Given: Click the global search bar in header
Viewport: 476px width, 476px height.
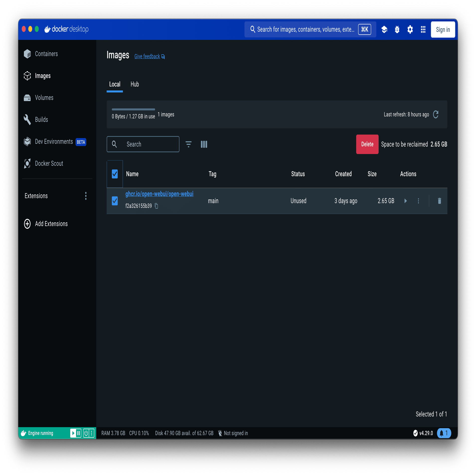Looking at the screenshot, I should (310, 29).
